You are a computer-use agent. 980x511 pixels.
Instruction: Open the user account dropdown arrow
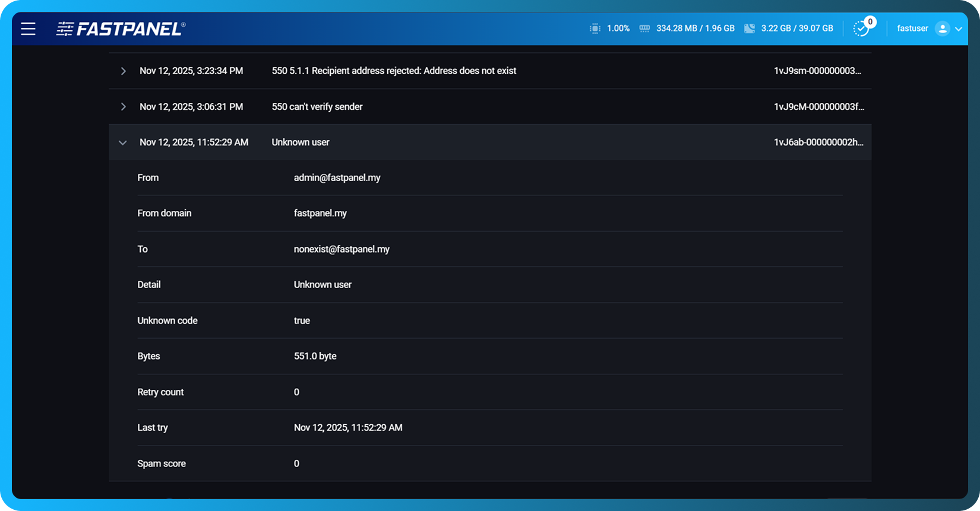[958, 29]
